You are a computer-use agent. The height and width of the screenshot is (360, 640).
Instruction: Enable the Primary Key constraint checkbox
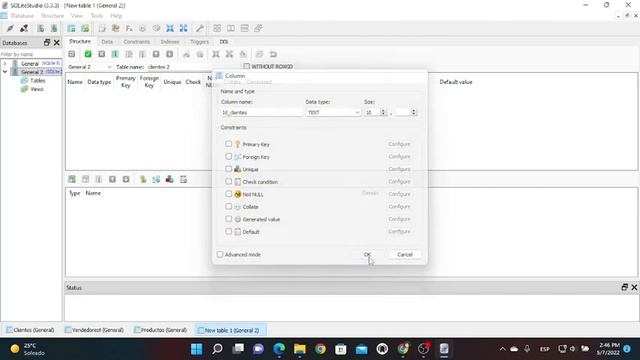229,144
